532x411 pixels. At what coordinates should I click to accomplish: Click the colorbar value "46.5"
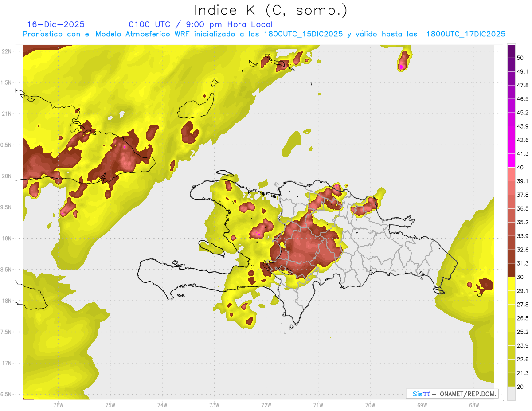click(x=523, y=99)
